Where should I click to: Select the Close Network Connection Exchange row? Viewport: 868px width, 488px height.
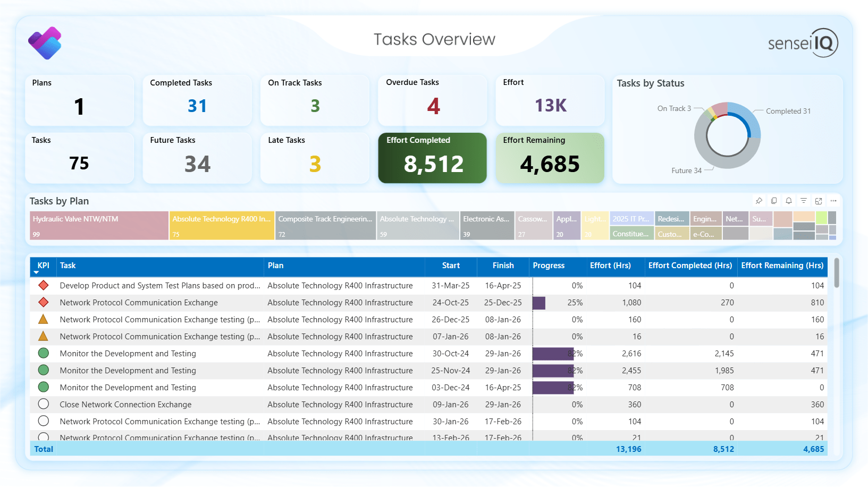(x=125, y=405)
